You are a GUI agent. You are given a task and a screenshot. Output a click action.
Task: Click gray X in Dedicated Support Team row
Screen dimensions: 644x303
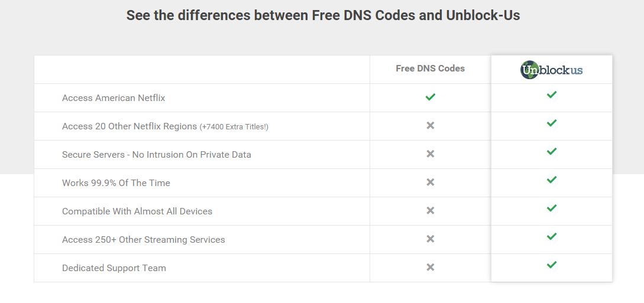click(x=431, y=268)
